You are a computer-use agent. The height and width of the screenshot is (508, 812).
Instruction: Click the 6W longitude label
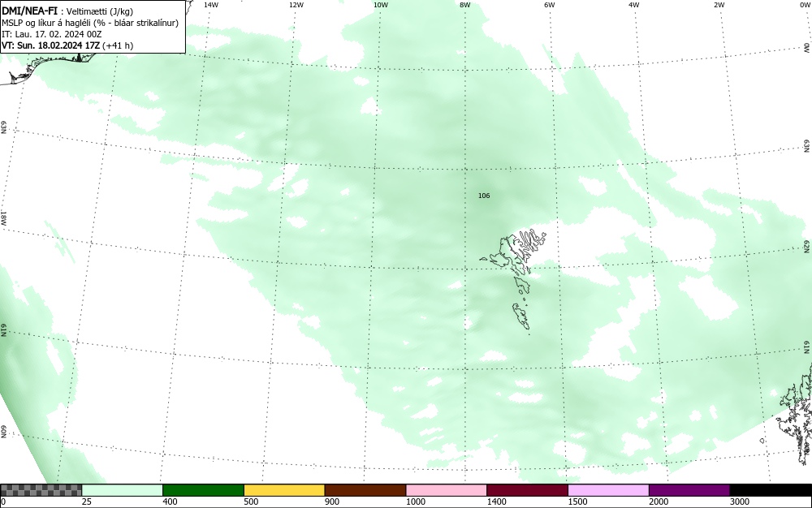click(550, 5)
